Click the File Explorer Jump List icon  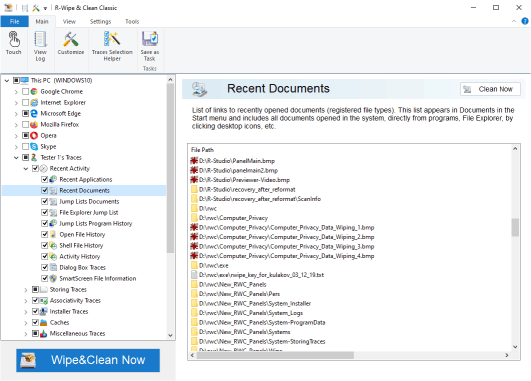tap(53, 212)
